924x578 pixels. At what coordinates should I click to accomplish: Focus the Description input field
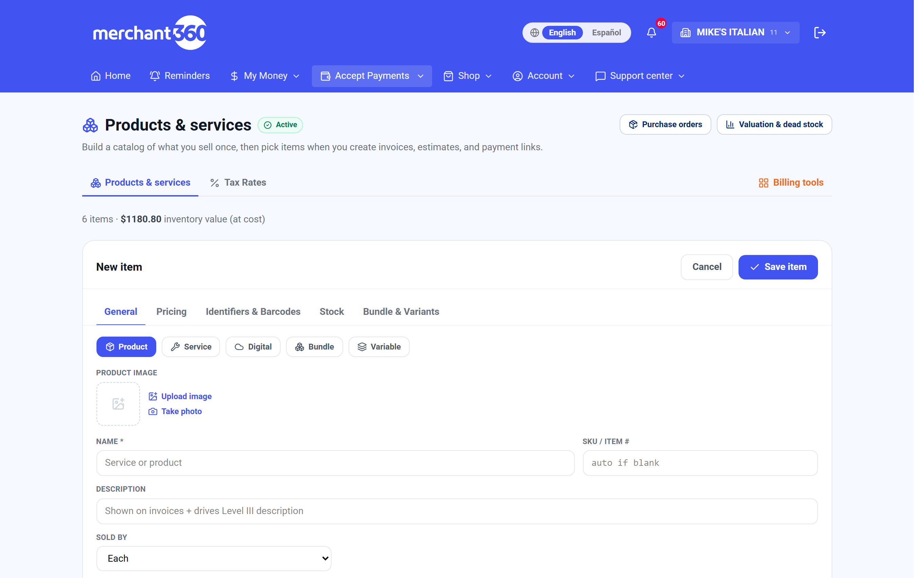[x=457, y=511]
